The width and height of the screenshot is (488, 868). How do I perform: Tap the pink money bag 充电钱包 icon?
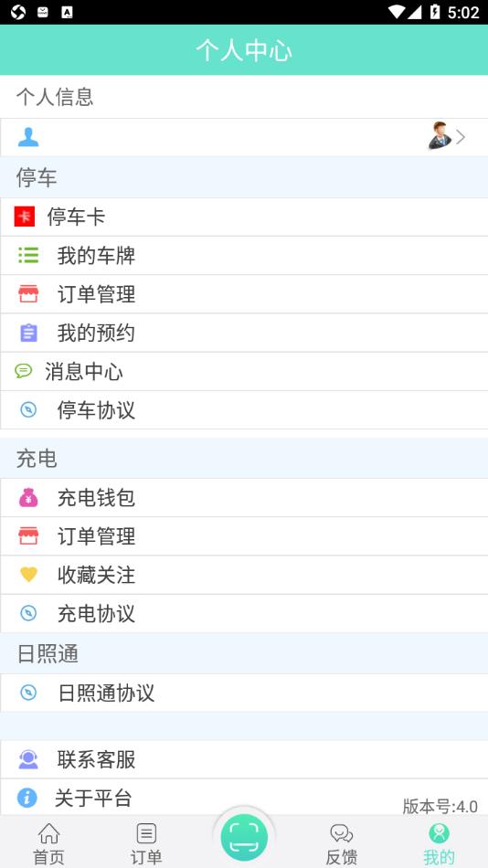[x=28, y=498]
